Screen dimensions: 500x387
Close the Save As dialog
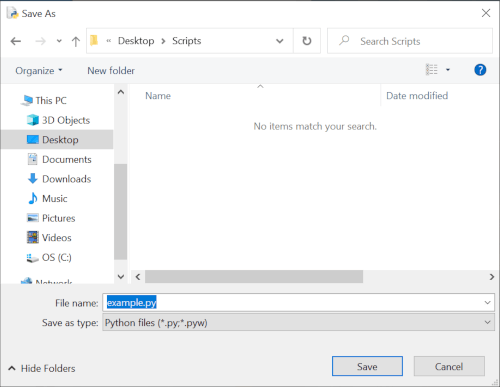[486, 13]
